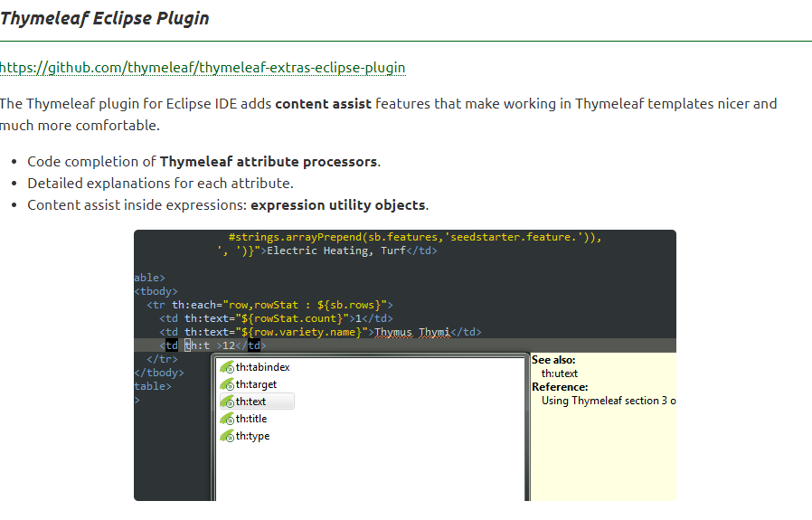Click 'Detailed explanations for each attribute' bullet
This screenshot has height=520, width=812.
tap(161, 184)
